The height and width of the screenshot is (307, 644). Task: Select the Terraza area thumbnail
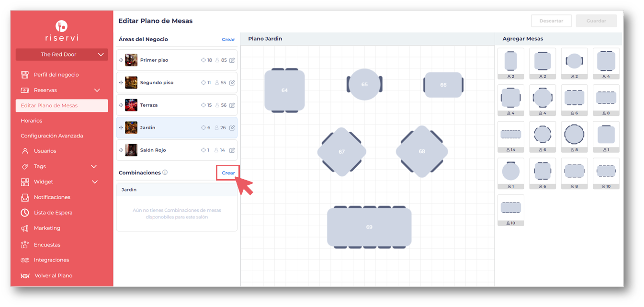[131, 105]
